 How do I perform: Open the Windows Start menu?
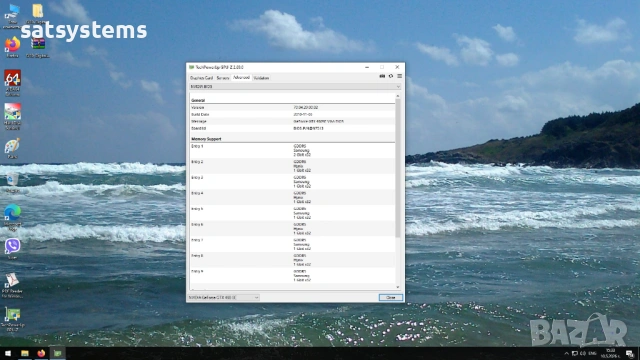[x=8, y=353]
